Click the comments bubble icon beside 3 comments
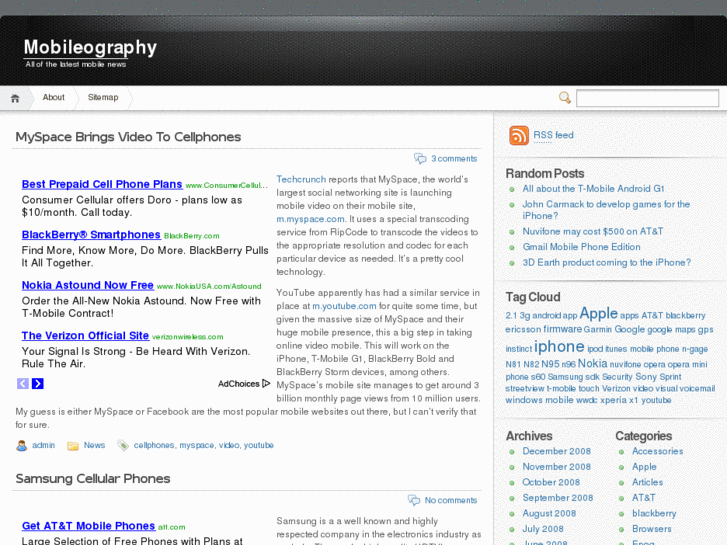Image resolution: width=727 pixels, height=545 pixels. (420, 159)
